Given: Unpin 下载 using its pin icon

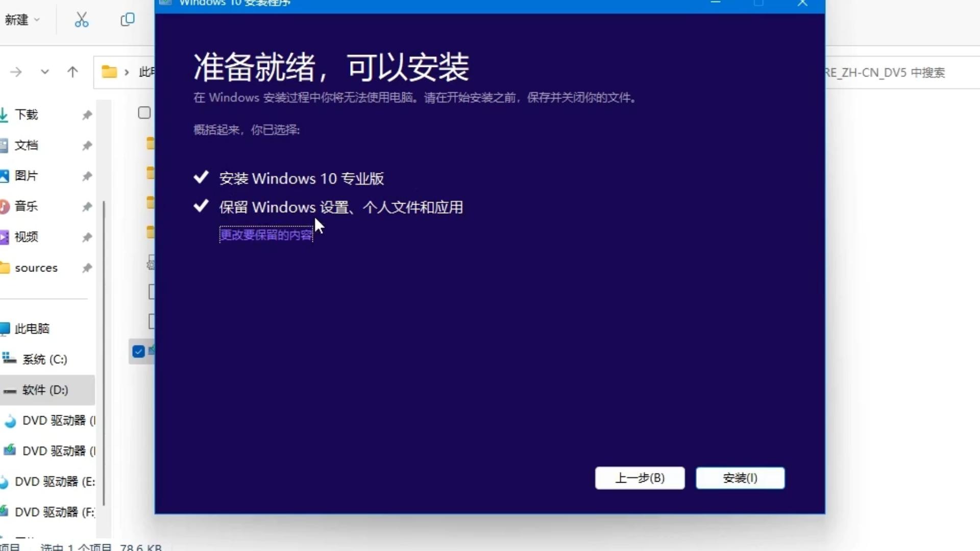Looking at the screenshot, I should (x=87, y=115).
